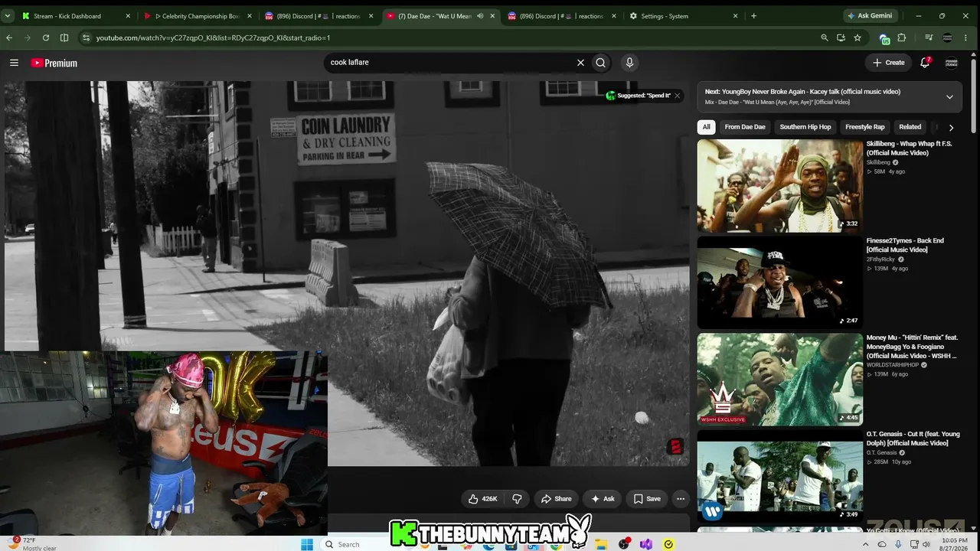Click the 2FithyRicky channel name
Screen dimensions: 980x551
(880, 259)
